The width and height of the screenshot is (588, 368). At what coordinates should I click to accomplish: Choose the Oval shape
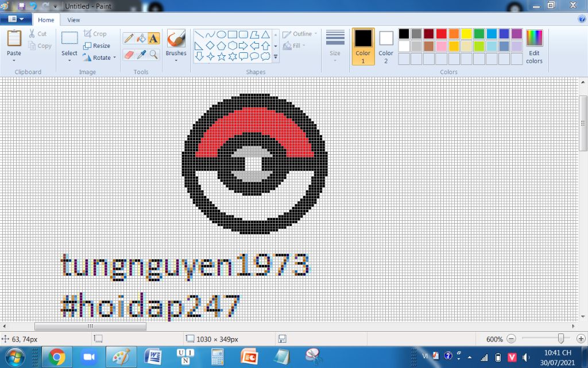point(221,35)
